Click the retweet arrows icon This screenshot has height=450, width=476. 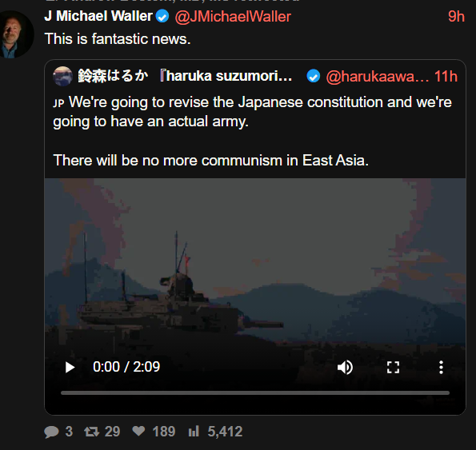click(92, 432)
